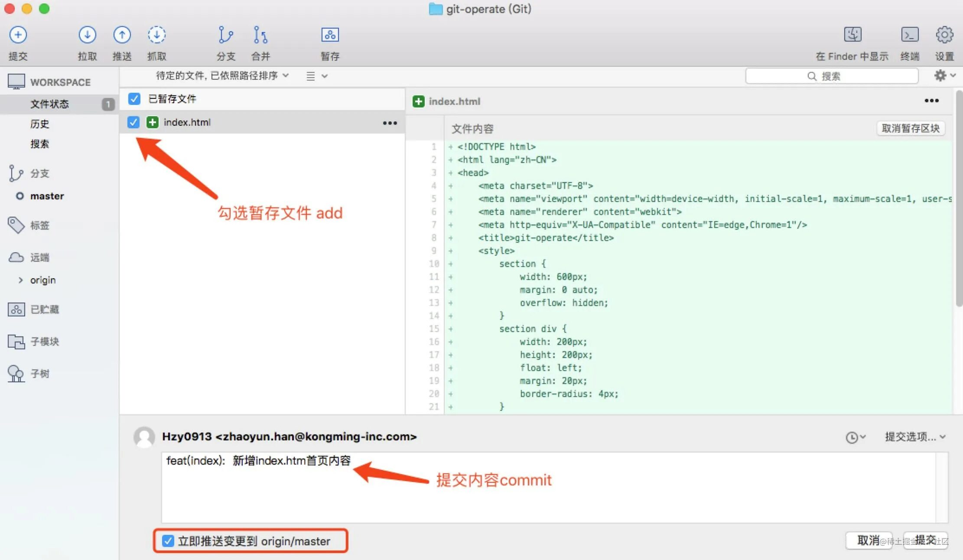Select 搜索 (Search) under WORKSPACE sidebar
The width and height of the screenshot is (963, 560).
(40, 144)
